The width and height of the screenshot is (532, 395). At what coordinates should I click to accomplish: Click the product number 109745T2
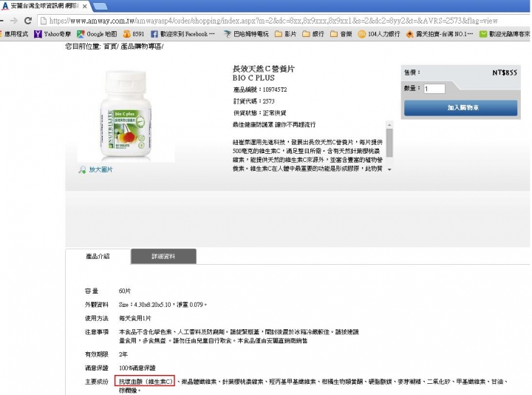pos(275,90)
